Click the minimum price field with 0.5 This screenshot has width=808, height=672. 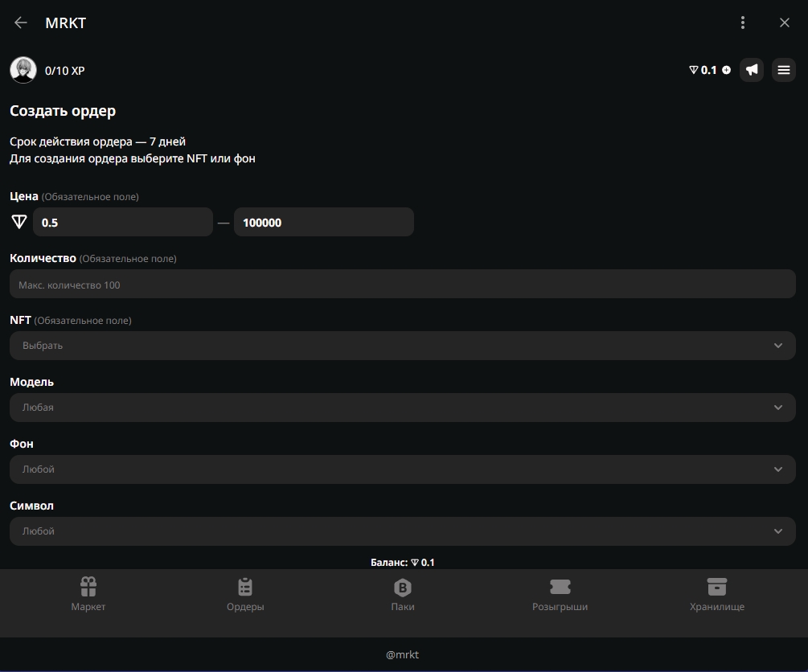pos(123,222)
